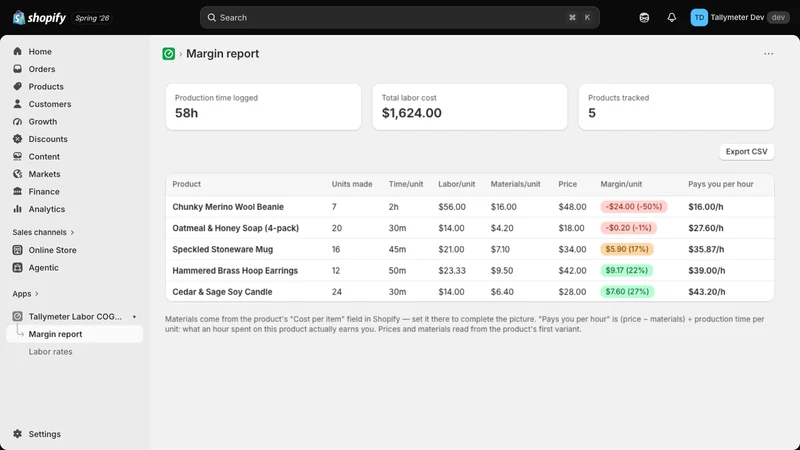Open the Home icon in sidebar
The height and width of the screenshot is (450, 800).
click(17, 52)
